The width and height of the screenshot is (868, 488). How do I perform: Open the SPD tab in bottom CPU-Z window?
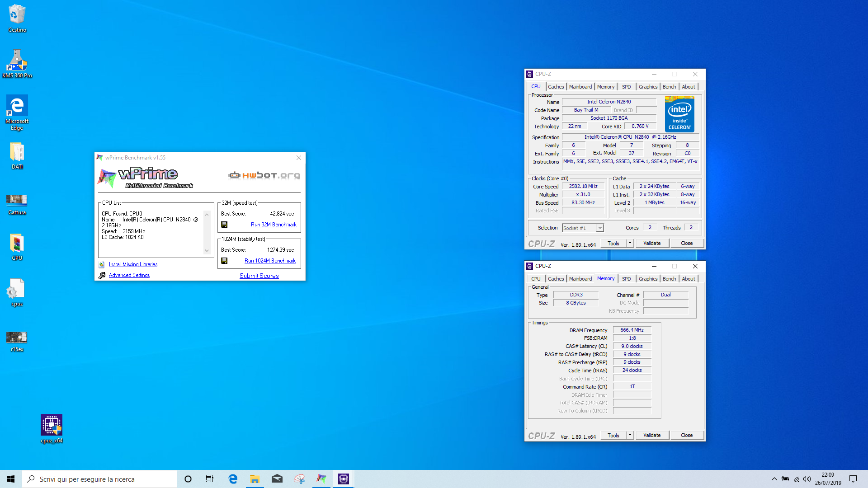click(626, 279)
